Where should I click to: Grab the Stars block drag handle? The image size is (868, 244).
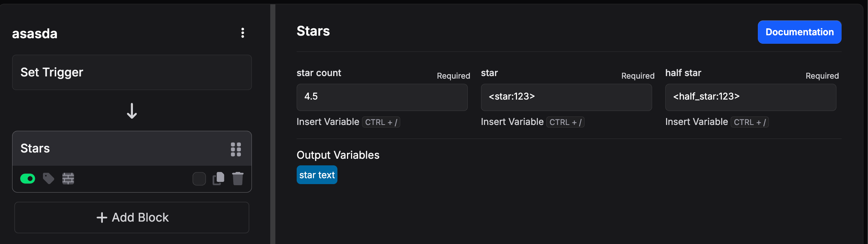click(x=236, y=150)
